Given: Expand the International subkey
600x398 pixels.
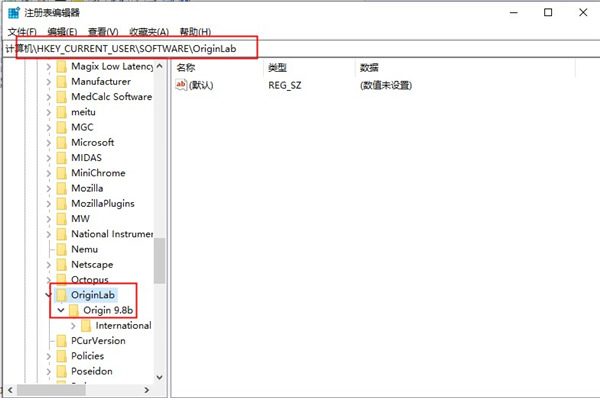Looking at the screenshot, I should tap(73, 326).
